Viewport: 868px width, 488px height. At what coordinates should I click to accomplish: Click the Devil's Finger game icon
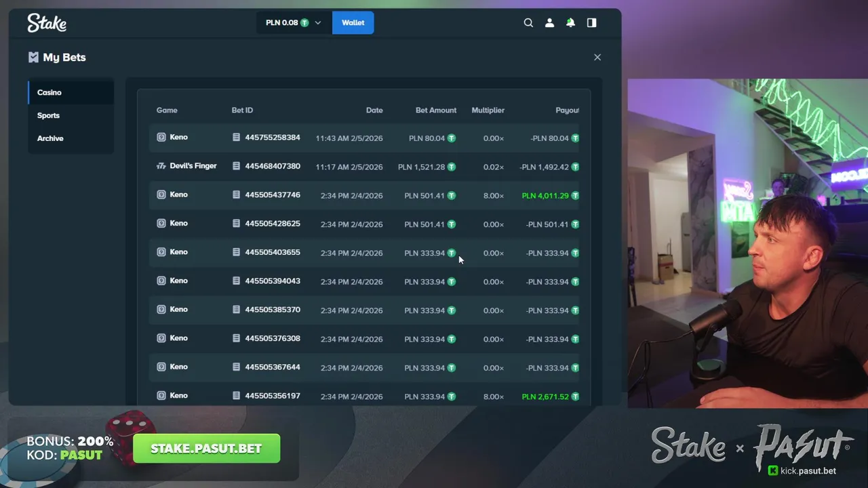click(161, 166)
